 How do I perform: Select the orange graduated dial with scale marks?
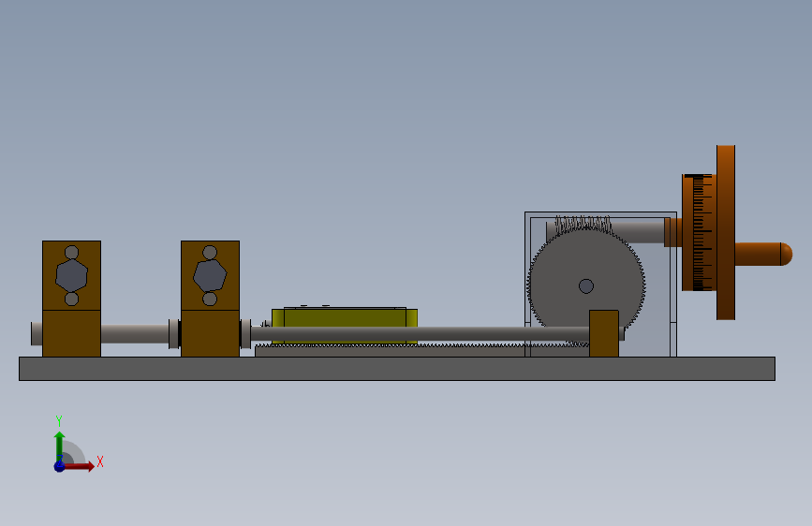(699, 232)
